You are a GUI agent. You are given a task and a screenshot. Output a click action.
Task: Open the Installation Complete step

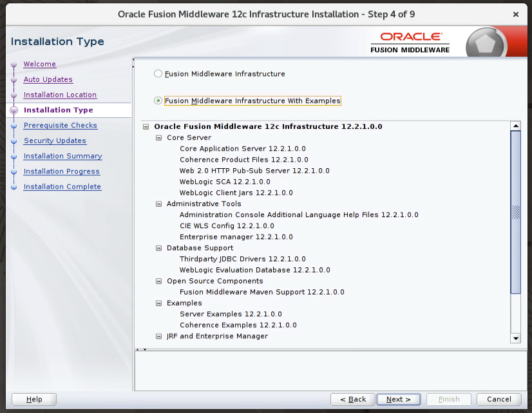62,187
